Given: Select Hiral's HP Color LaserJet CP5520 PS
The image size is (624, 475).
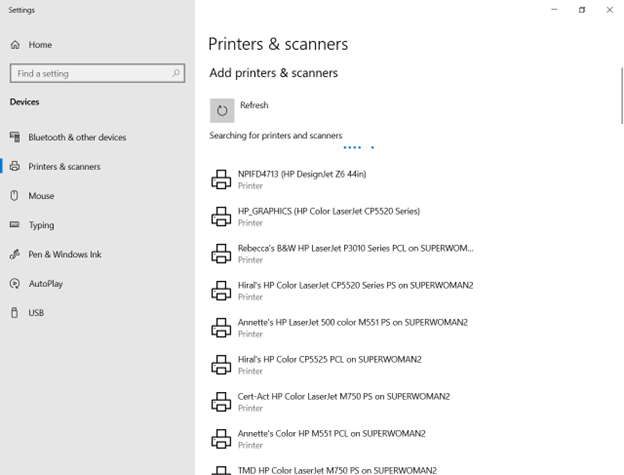Looking at the screenshot, I should point(342,290).
